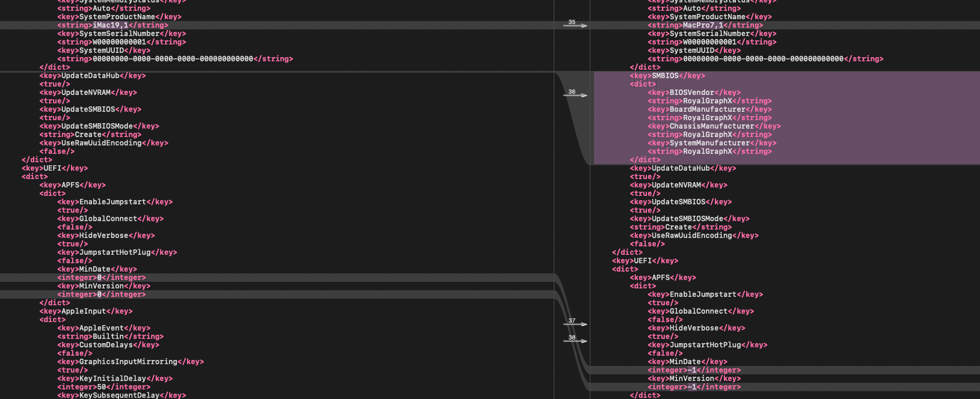The height and width of the screenshot is (399, 980).
Task: Click MinDate key in the left pane
Action: click(97, 269)
